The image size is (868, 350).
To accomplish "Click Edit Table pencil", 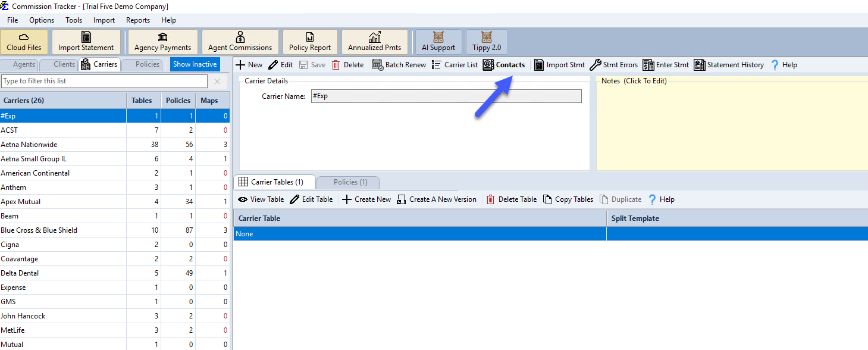I will (x=312, y=199).
